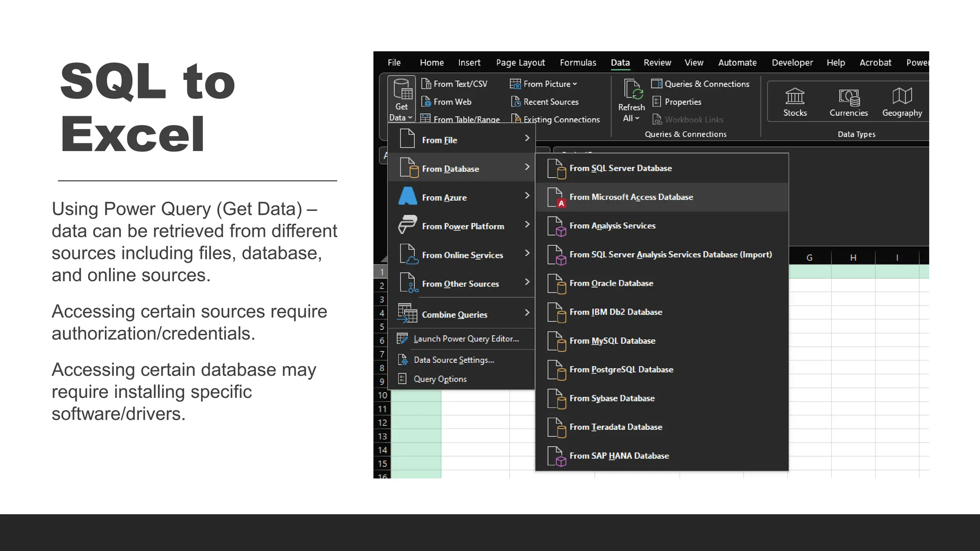
Task: Switch to the Developer tab
Action: pos(792,63)
